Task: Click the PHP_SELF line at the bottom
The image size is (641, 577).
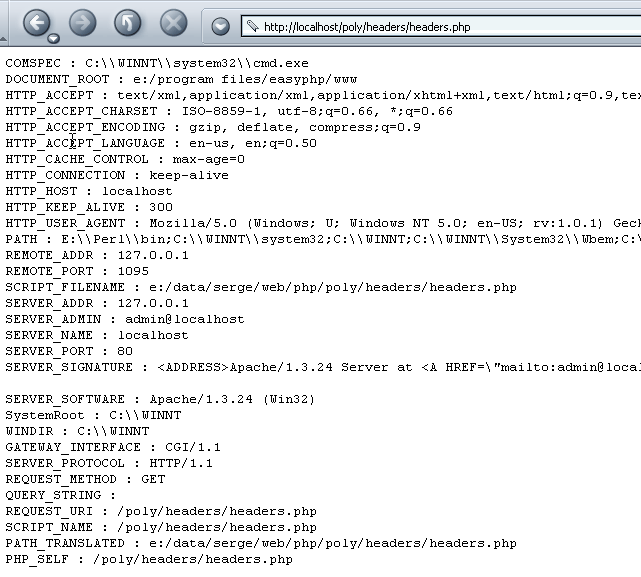Action: pos(149,559)
